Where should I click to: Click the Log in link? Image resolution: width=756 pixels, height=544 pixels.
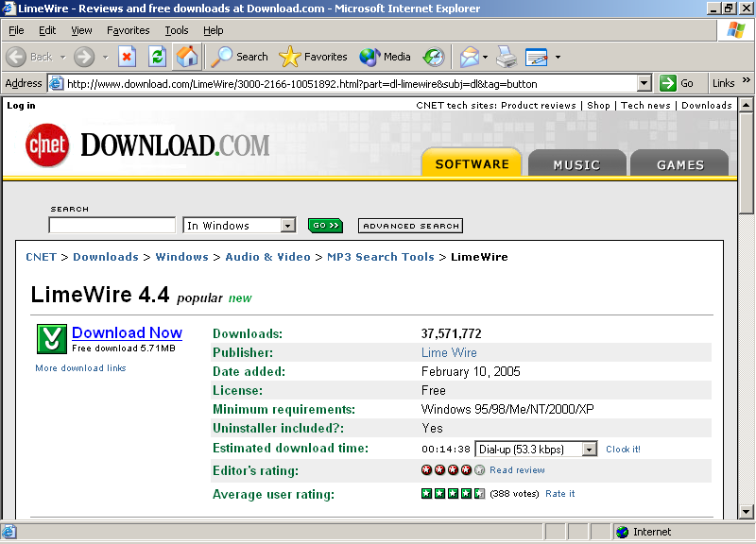(x=21, y=106)
